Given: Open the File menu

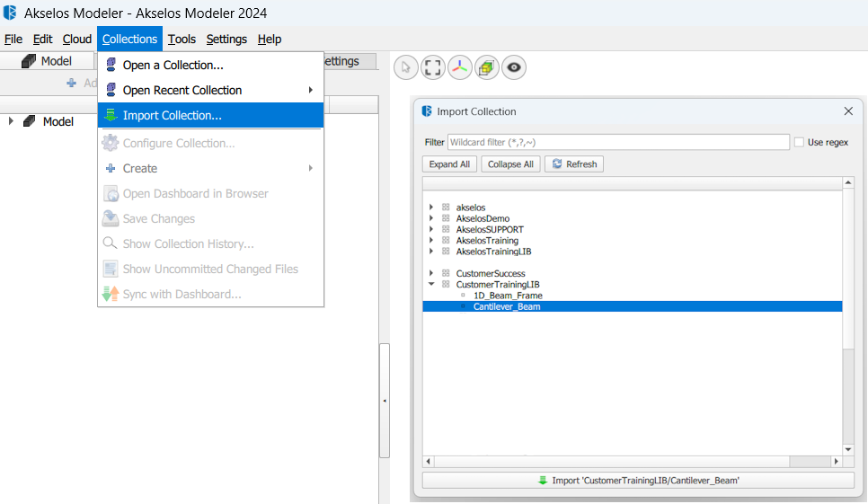Looking at the screenshot, I should click(x=13, y=40).
